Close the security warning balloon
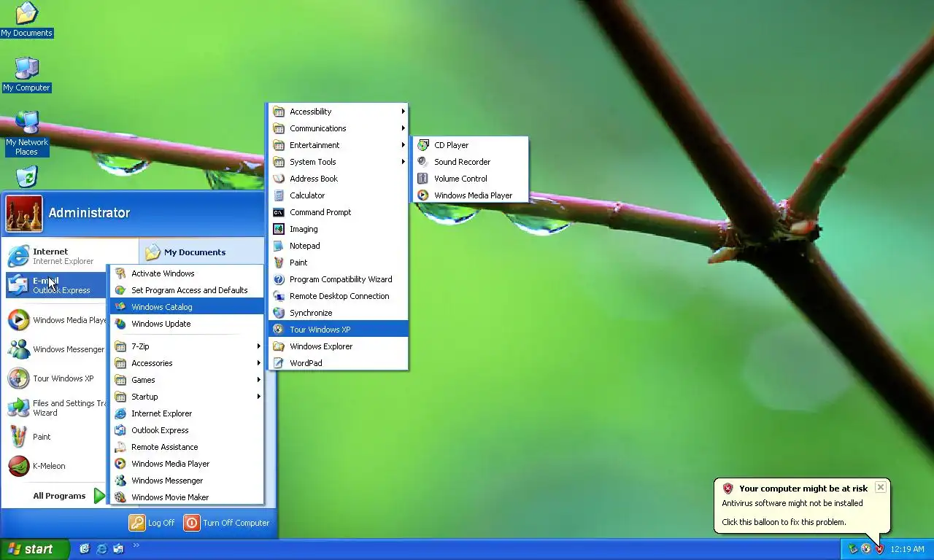Screen dimensions: 934x560 point(881,487)
